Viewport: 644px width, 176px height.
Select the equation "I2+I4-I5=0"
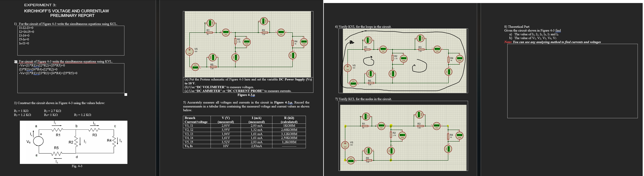[x=26, y=32]
